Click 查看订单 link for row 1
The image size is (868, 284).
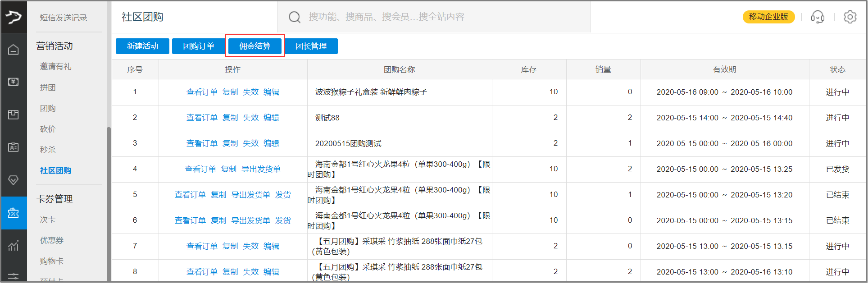coord(202,92)
